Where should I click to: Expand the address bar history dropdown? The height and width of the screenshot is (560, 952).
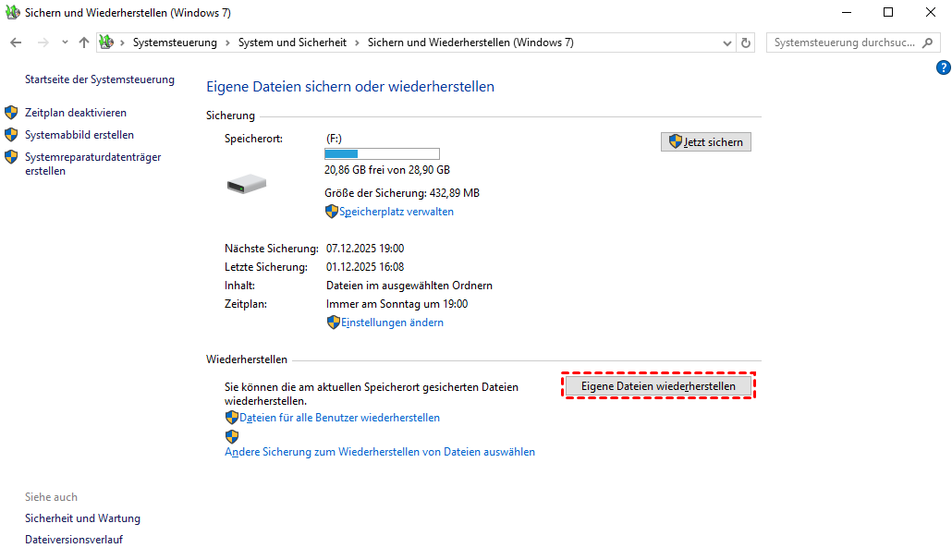coord(726,43)
